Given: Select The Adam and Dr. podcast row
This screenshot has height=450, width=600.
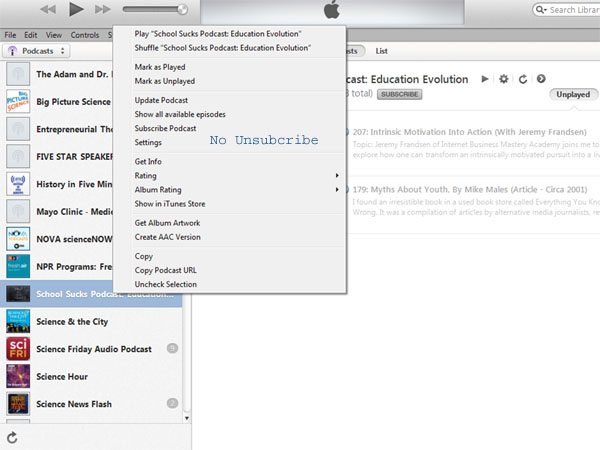Looking at the screenshot, I should [59, 74].
